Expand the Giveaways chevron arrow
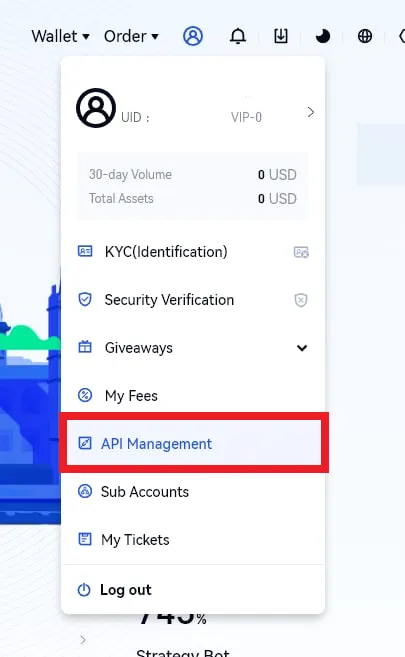Viewport: 405px width, 657px height. 302,348
